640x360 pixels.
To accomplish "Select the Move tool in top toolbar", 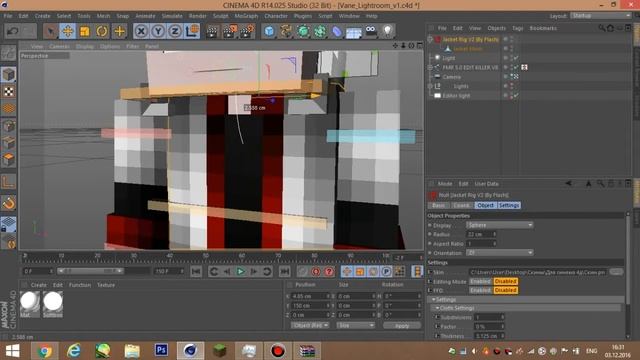I will tap(68, 31).
